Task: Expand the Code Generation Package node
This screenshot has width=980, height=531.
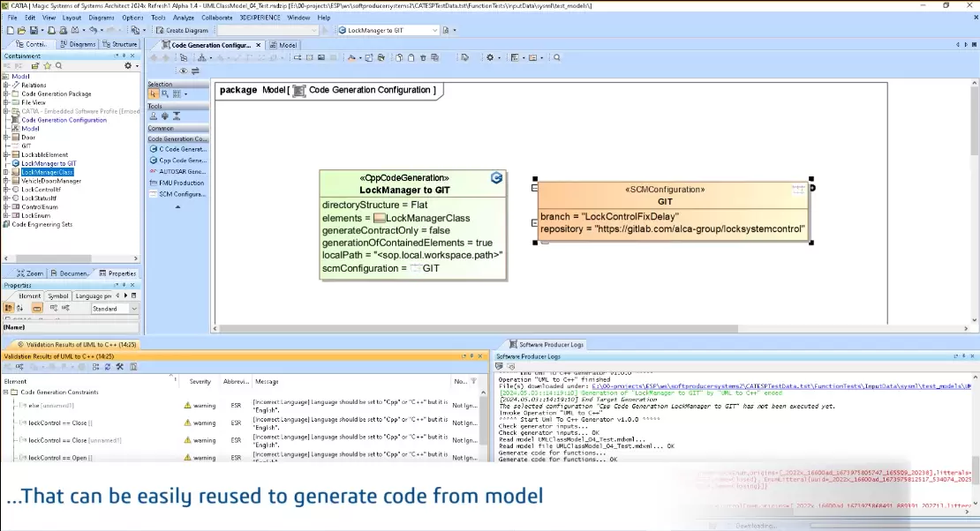Action: [x=6, y=93]
